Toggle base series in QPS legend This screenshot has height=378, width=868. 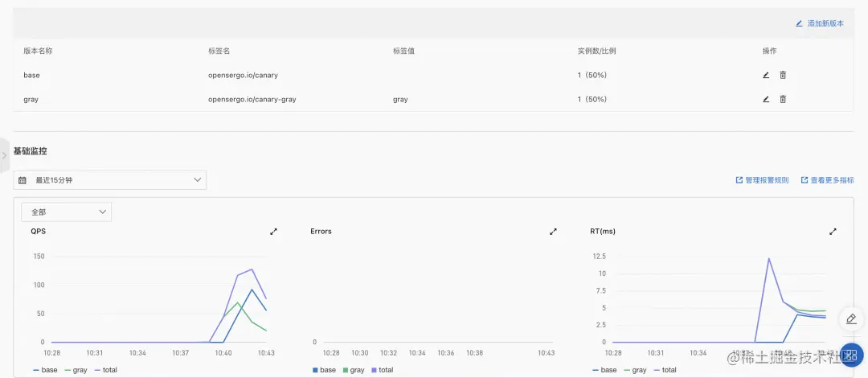point(45,370)
